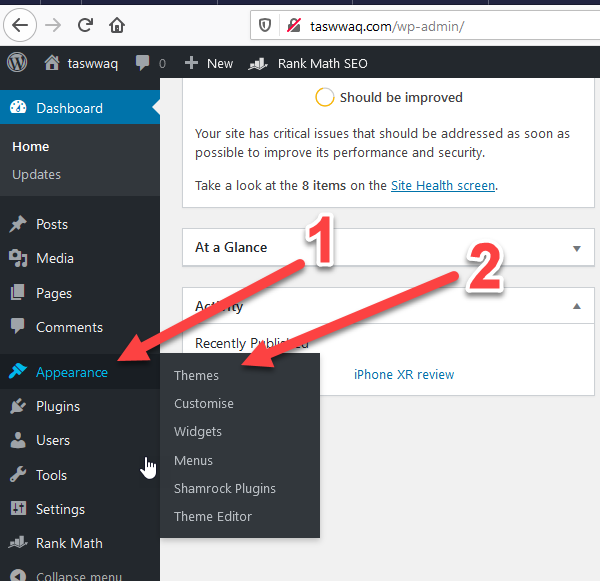Click the Plugins plug icon
This screenshot has height=581, width=600.
tap(18, 406)
